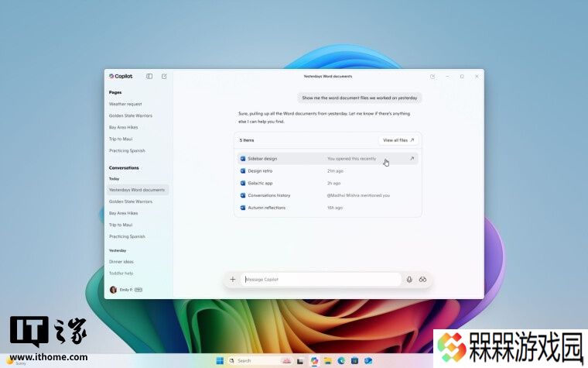Open Practicing Spanish under Pages

click(127, 150)
